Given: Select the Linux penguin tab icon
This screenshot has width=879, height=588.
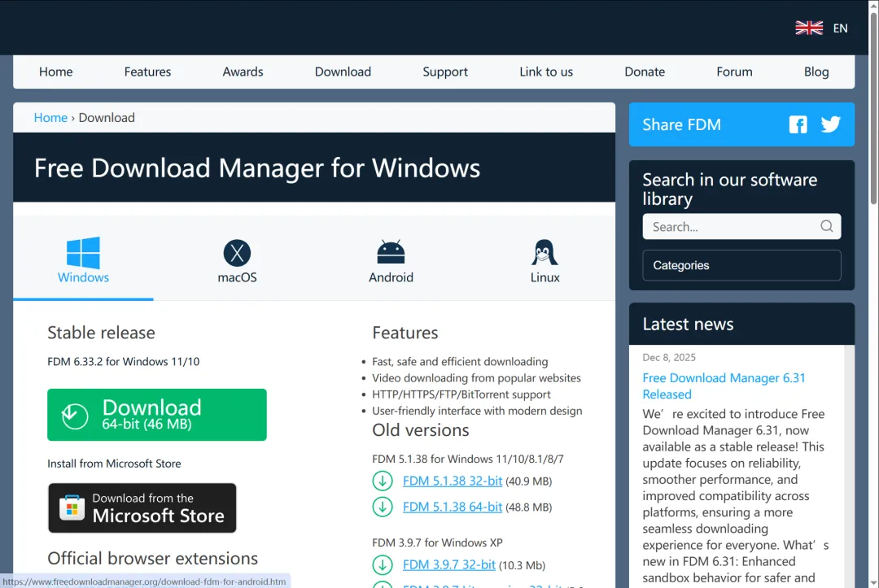Looking at the screenshot, I should pos(544,253).
